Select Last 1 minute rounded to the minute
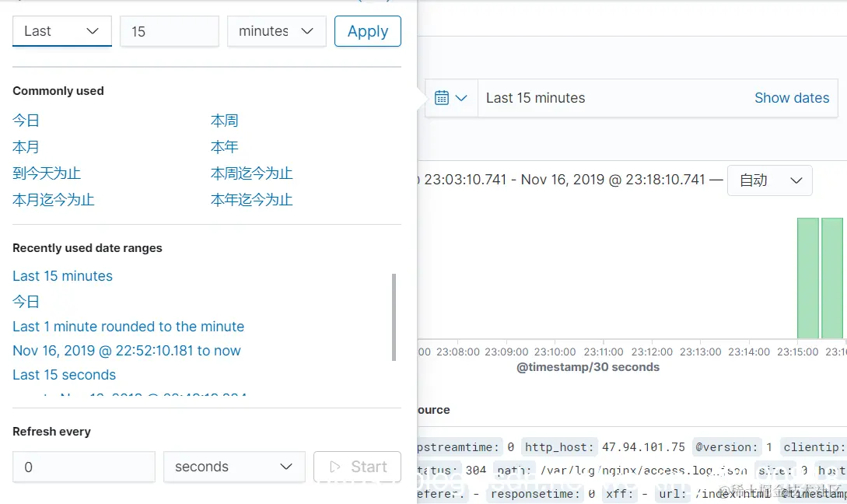Image resolution: width=847 pixels, height=504 pixels. pyautogui.click(x=128, y=327)
